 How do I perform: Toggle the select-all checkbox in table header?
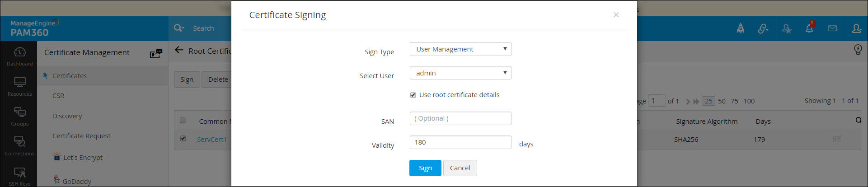tap(183, 120)
